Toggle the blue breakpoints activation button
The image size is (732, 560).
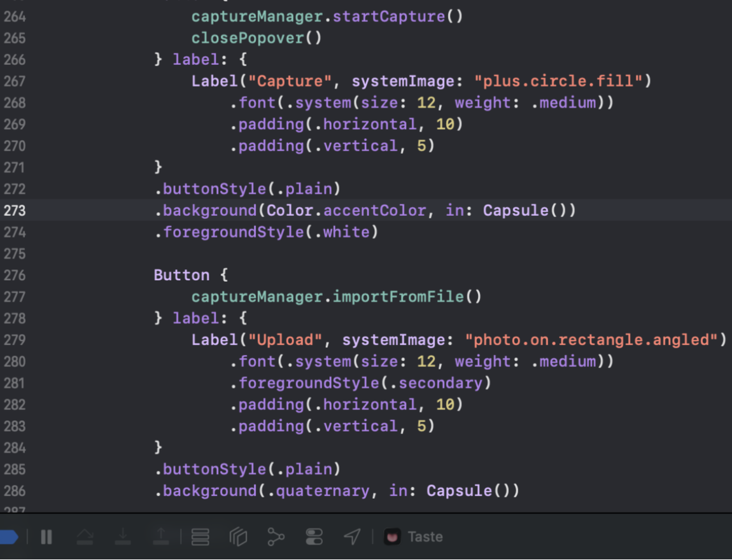click(8, 537)
